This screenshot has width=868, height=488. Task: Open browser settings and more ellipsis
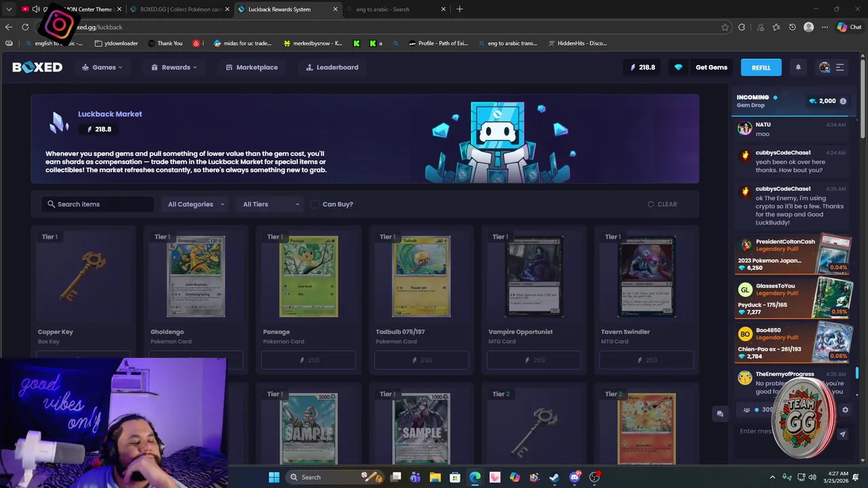(825, 27)
